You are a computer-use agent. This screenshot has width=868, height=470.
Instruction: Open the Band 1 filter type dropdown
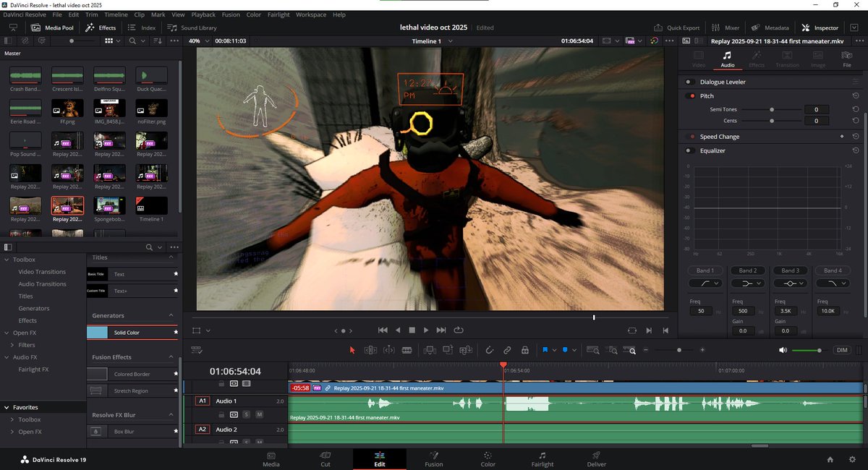[x=705, y=283]
